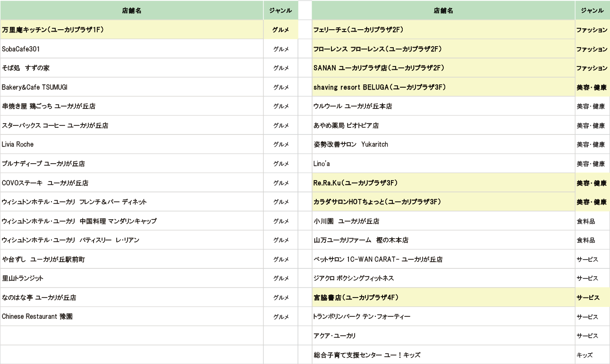Viewport: 610px width, 364px height.
Task: Select the left ジャンル header cell
Action: tap(281, 10)
